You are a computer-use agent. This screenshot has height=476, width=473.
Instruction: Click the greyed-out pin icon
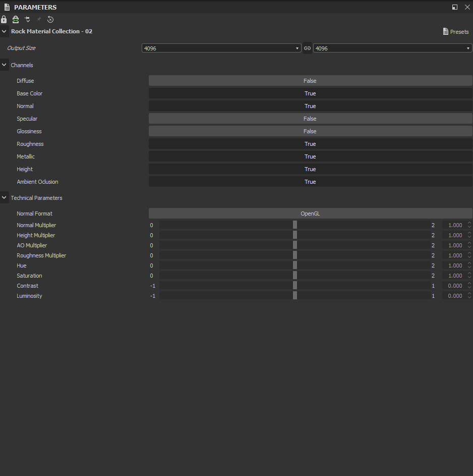(39, 19)
